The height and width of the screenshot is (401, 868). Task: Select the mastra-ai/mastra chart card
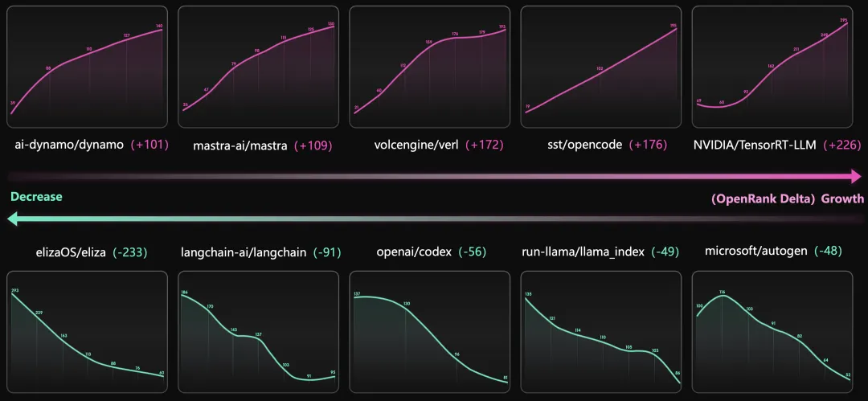pyautogui.click(x=259, y=67)
